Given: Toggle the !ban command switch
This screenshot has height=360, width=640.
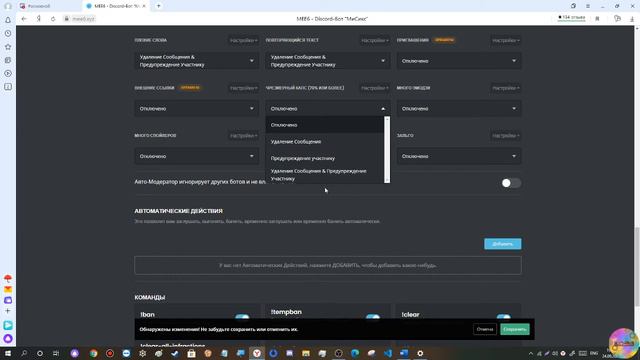Looking at the screenshot, I should point(242,317).
